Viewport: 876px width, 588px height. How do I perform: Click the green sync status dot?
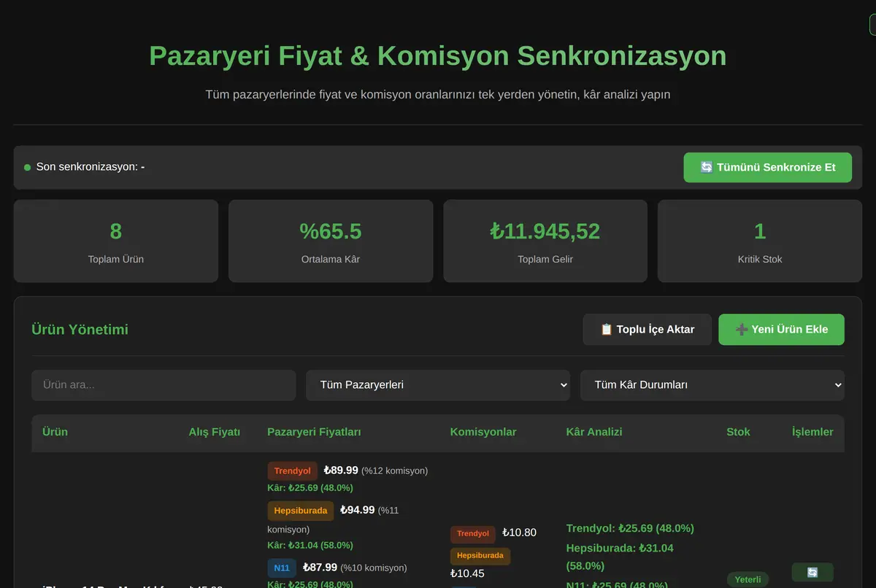[28, 168]
